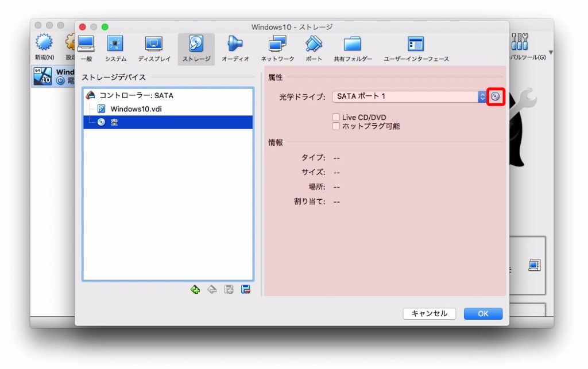Close the storage settings dialog
Viewport: 588px width, 369px height.
click(83, 27)
